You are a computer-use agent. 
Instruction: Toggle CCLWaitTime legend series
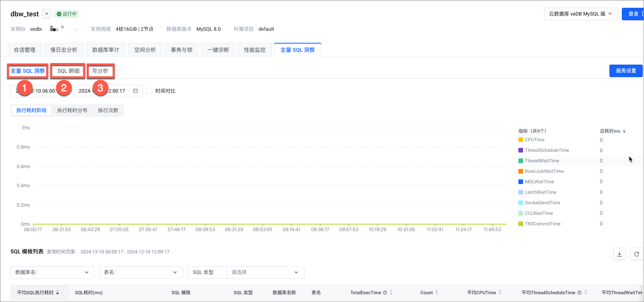click(535, 213)
